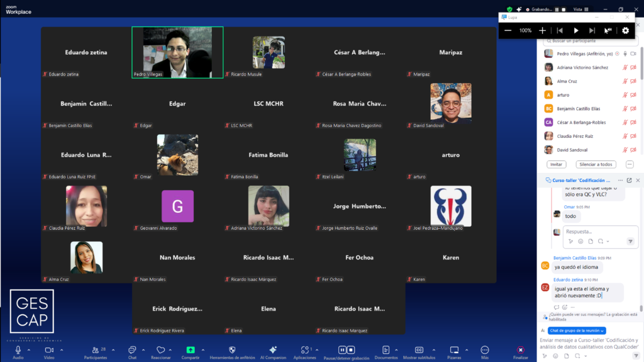644x362 pixels.
Task: Toggle Claudia Pérez Ruiz microphone icon in list
Action: (625, 136)
